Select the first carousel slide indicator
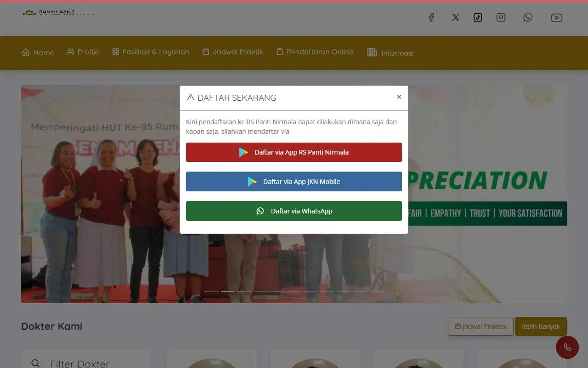Viewport: 588px width, 368px height. point(211,291)
